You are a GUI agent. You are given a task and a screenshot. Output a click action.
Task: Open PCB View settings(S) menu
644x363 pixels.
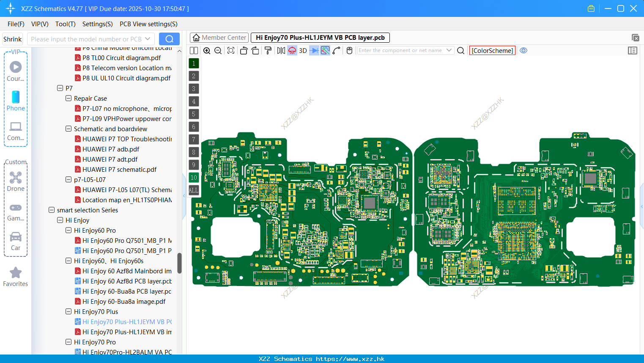[x=148, y=24]
